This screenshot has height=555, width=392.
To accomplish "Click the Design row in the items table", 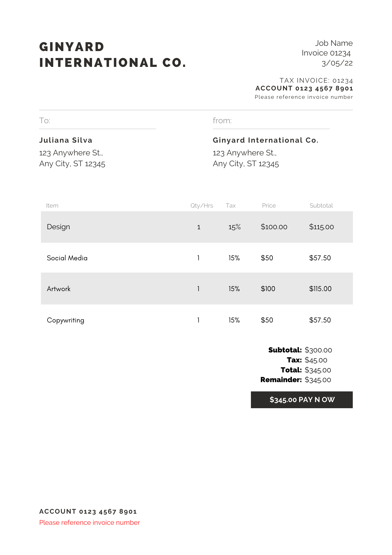I will tap(197, 227).
